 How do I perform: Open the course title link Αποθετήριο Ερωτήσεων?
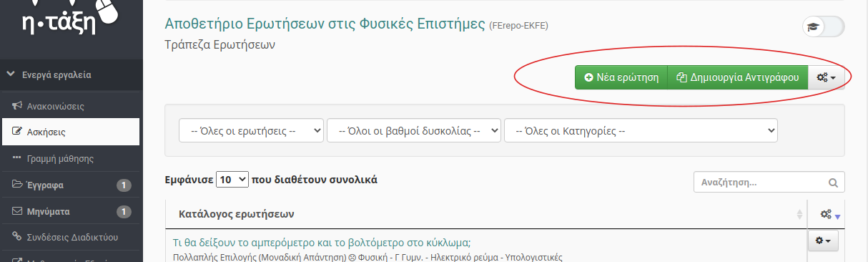coord(325,24)
